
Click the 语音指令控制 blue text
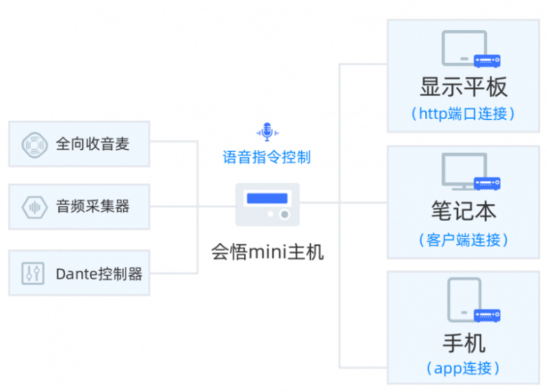tap(267, 157)
